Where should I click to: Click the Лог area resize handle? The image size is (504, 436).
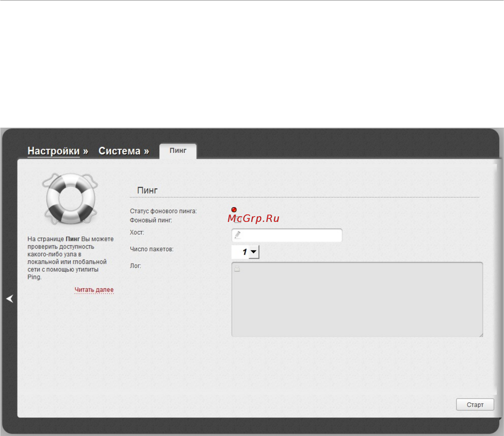[x=481, y=335]
